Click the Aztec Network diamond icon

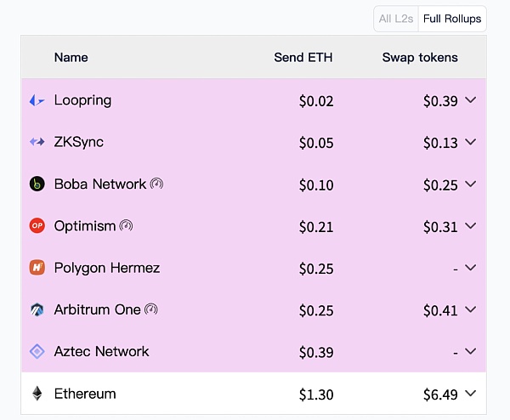pos(37,351)
